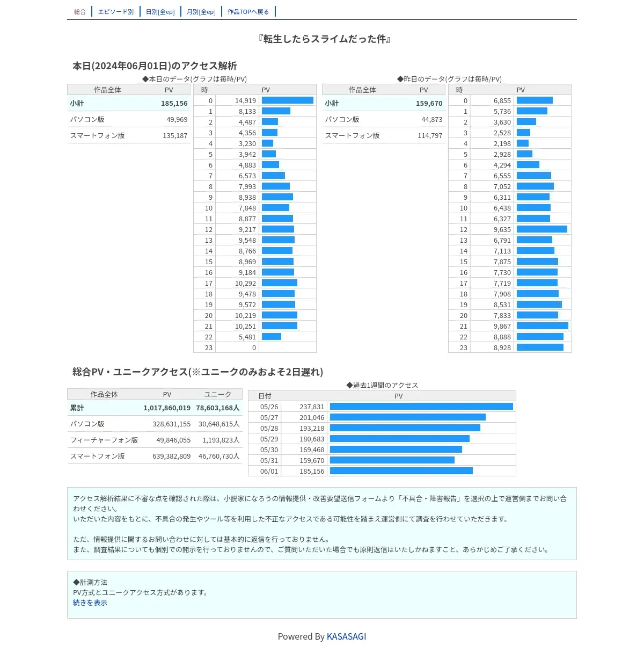Image resolution: width=644 pixels, height=645 pixels.
Task: Click Powered By footer text
Action: 301,636
